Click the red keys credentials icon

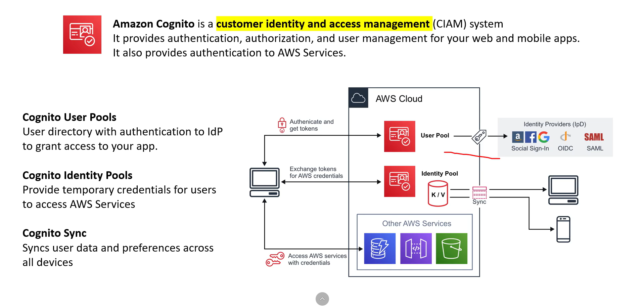275,260
